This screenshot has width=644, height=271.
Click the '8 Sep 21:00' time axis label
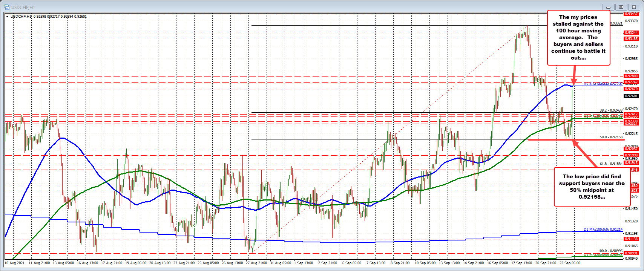400,263
